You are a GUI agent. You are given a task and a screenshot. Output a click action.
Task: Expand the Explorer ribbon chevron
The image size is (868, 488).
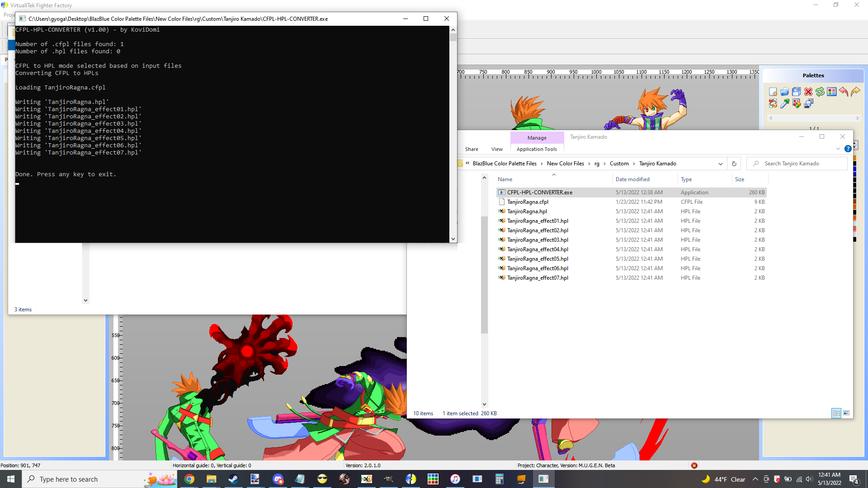tap(838, 149)
